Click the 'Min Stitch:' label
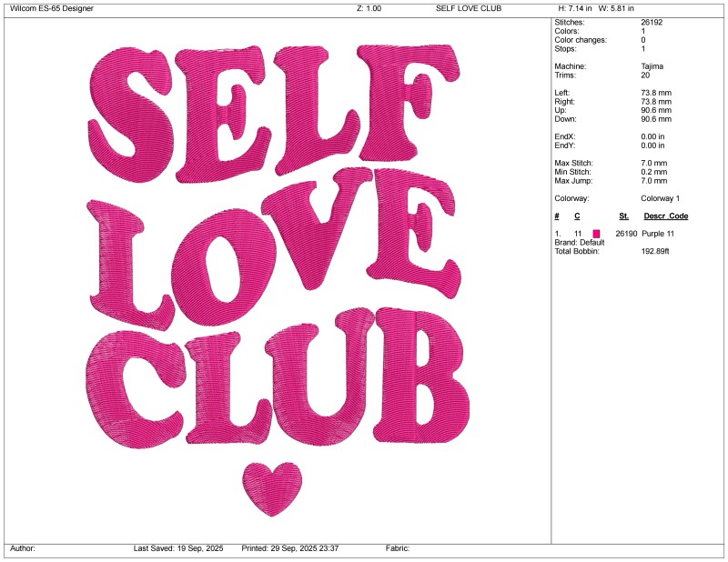Image resolution: width=728 pixels, height=562 pixels. tap(572, 172)
